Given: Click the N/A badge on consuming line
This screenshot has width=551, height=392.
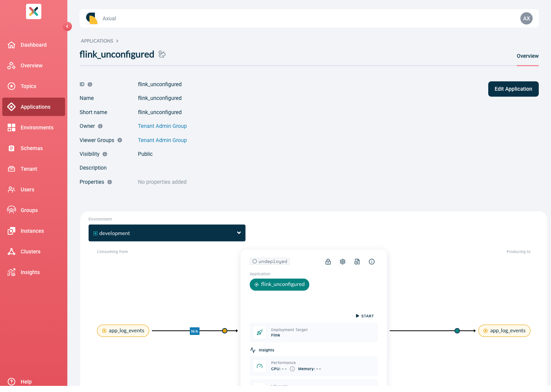Looking at the screenshot, I should click(x=194, y=331).
